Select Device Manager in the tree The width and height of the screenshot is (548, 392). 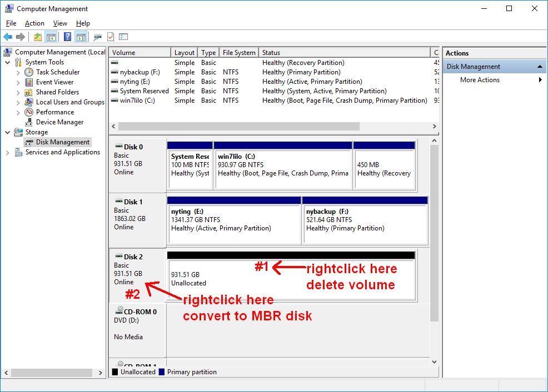(x=60, y=122)
